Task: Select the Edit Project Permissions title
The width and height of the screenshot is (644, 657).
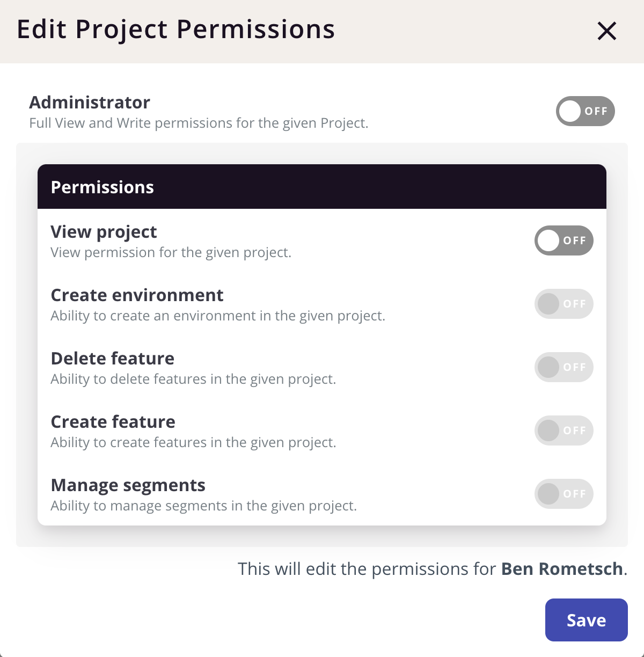Action: [176, 30]
